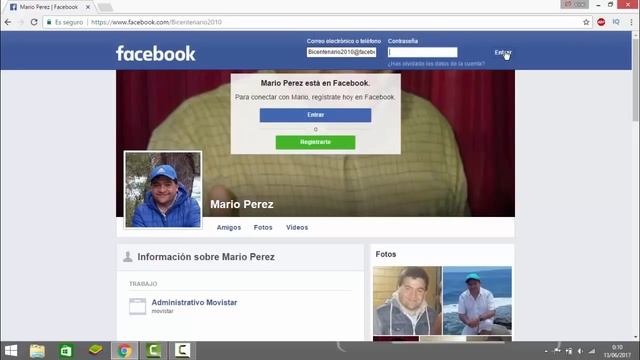The height and width of the screenshot is (360, 640).
Task: Click the Fotos section heading
Action: pyautogui.click(x=386, y=254)
